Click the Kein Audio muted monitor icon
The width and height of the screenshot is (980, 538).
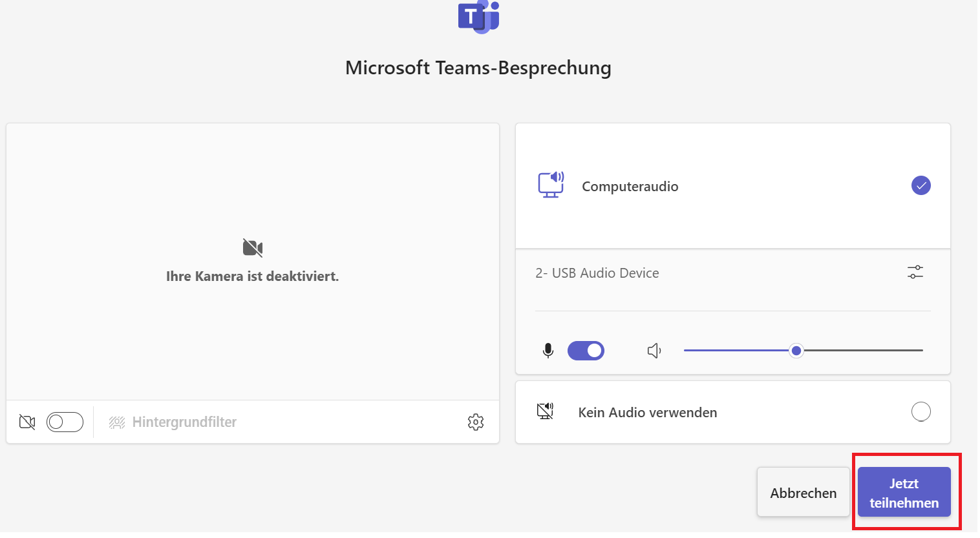[546, 411]
